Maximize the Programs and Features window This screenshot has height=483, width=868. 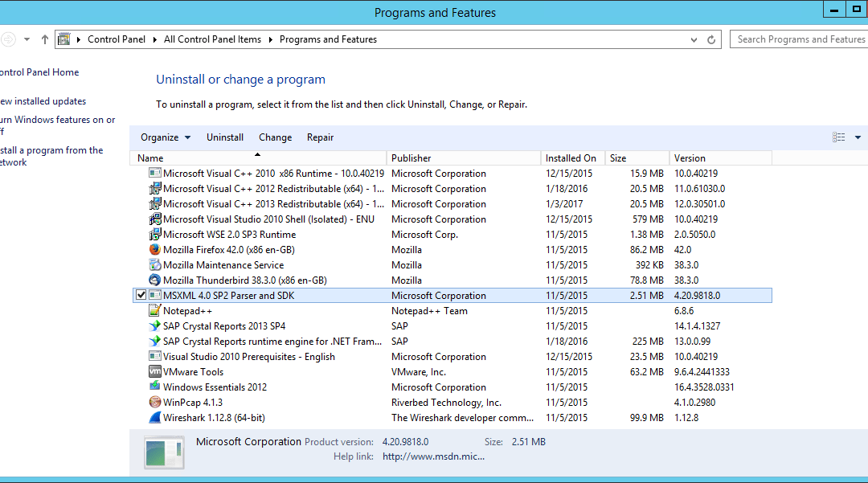point(857,9)
